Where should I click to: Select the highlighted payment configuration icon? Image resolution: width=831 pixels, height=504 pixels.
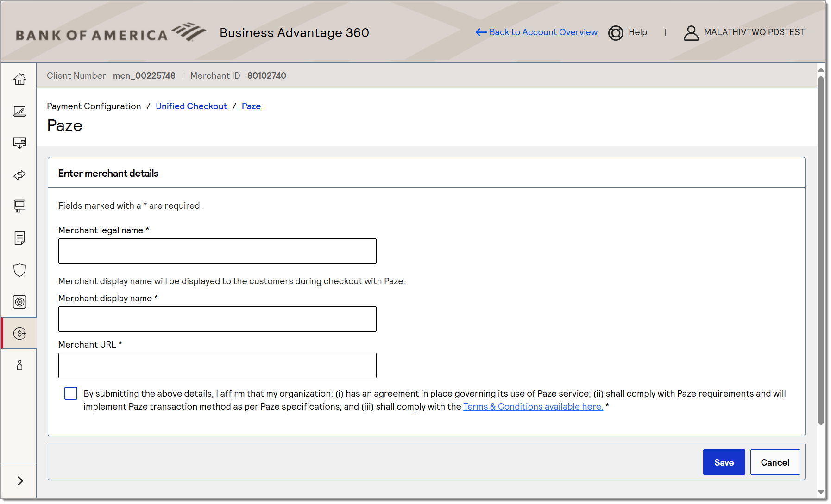pyautogui.click(x=19, y=333)
